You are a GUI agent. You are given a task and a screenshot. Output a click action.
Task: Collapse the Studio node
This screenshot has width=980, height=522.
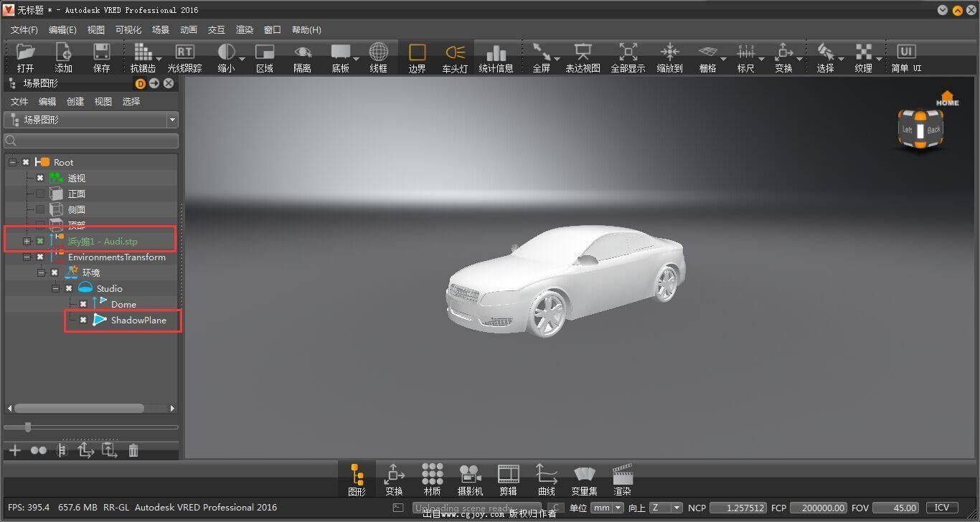56,288
